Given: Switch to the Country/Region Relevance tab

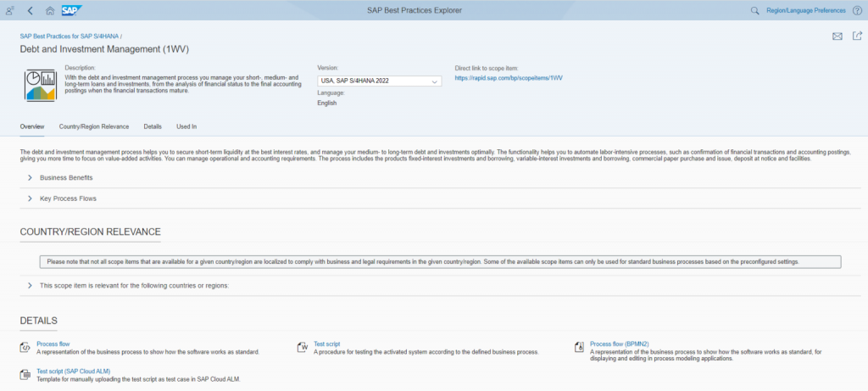Looking at the screenshot, I should [94, 126].
